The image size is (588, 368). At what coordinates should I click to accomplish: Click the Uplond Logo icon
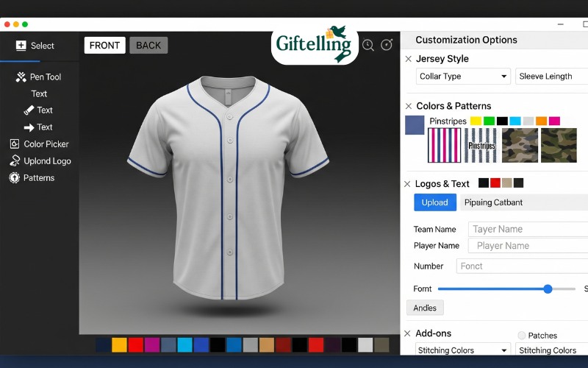15,160
